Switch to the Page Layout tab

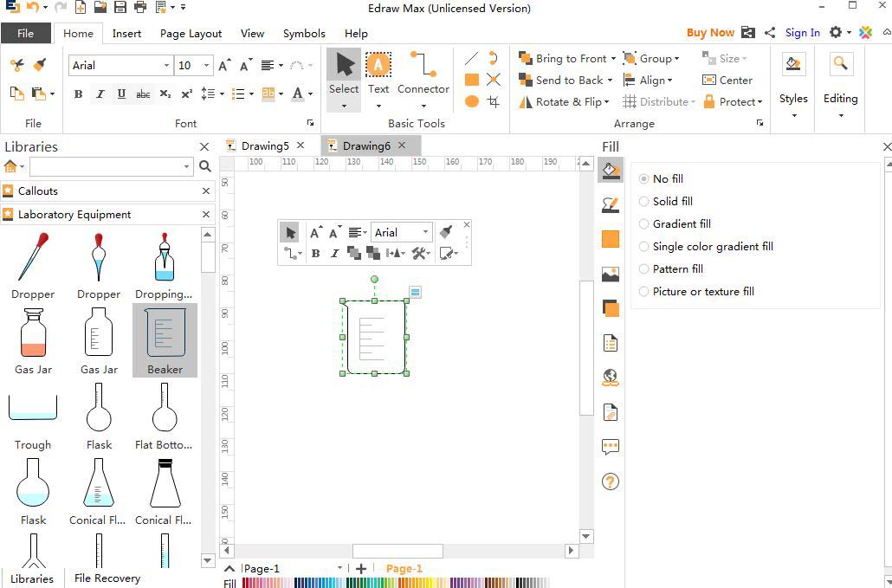tap(191, 34)
